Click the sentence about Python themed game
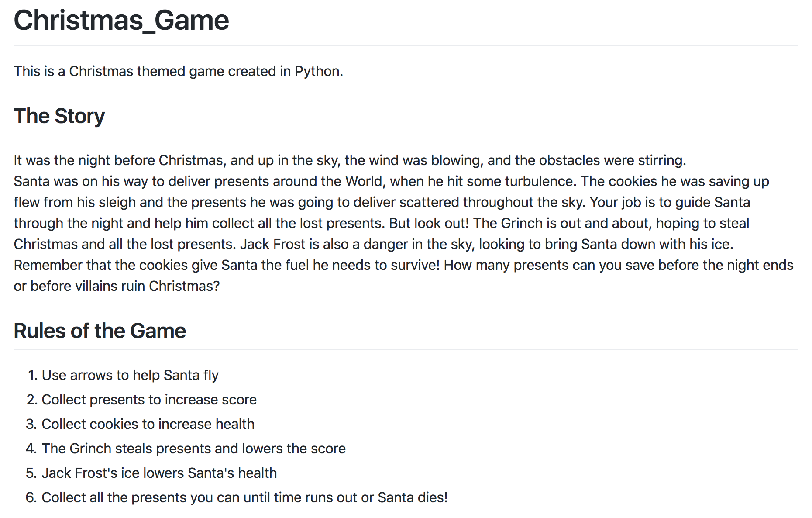The image size is (812, 518). pyautogui.click(x=179, y=71)
